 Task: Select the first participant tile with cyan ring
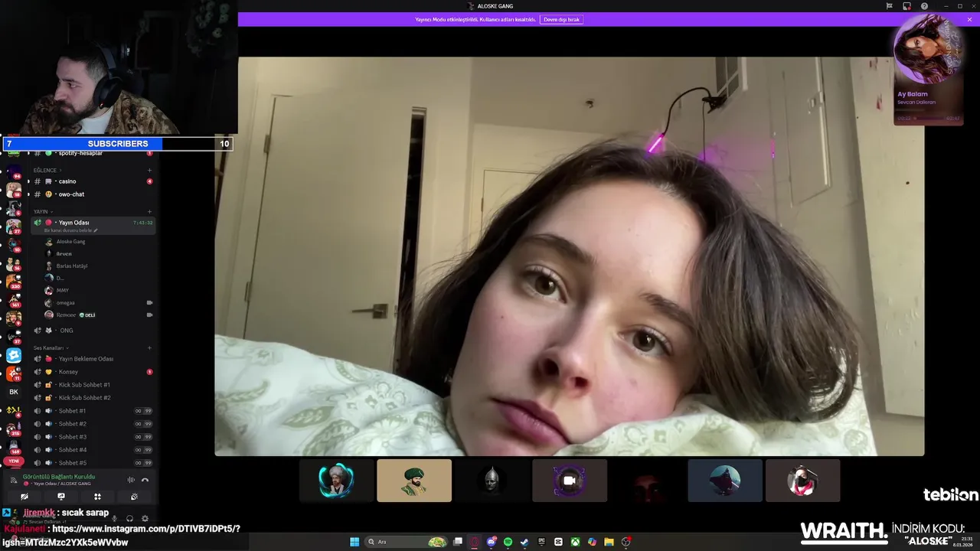(336, 481)
